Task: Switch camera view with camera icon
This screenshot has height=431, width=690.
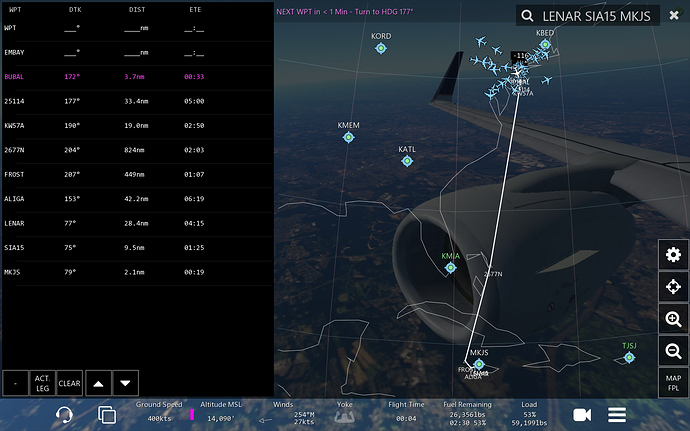Action: pyautogui.click(x=582, y=415)
